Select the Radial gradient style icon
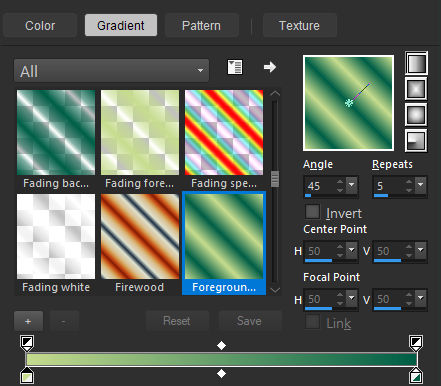441x386 pixels. click(416, 141)
